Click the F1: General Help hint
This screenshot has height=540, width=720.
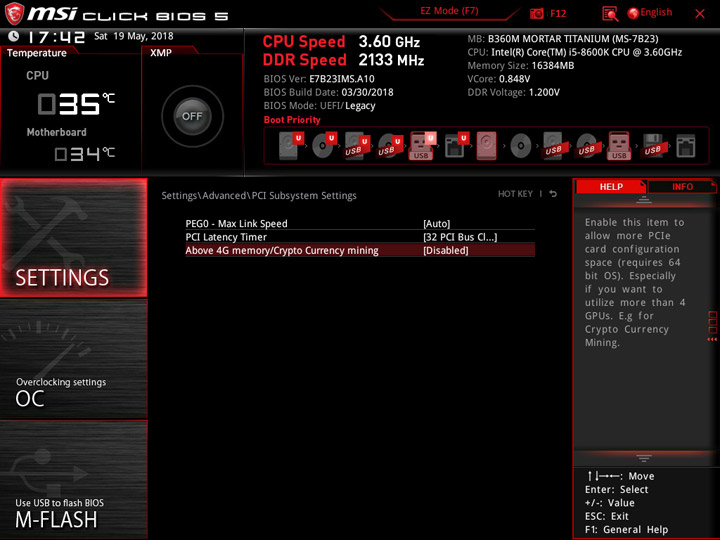pos(626,529)
